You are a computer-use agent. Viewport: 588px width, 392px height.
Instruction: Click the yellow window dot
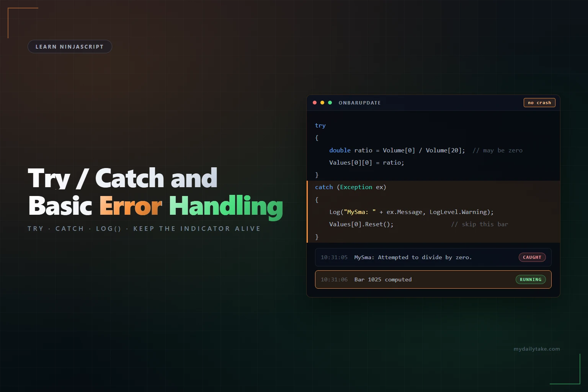click(322, 103)
